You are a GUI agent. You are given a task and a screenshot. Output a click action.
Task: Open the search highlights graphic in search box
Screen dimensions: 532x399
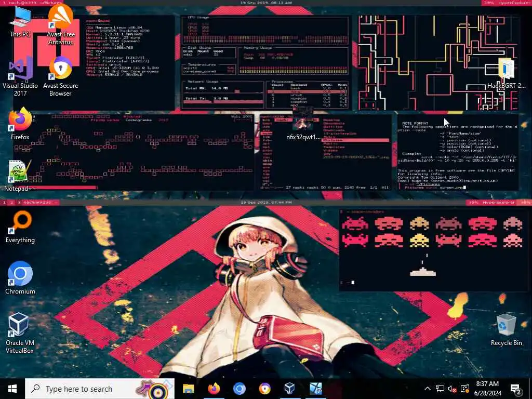coord(154,390)
